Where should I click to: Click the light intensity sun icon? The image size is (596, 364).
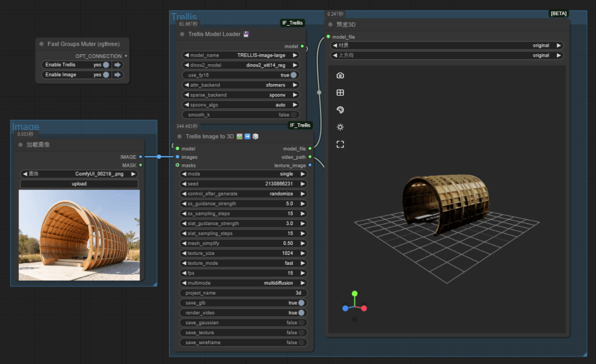(x=341, y=127)
